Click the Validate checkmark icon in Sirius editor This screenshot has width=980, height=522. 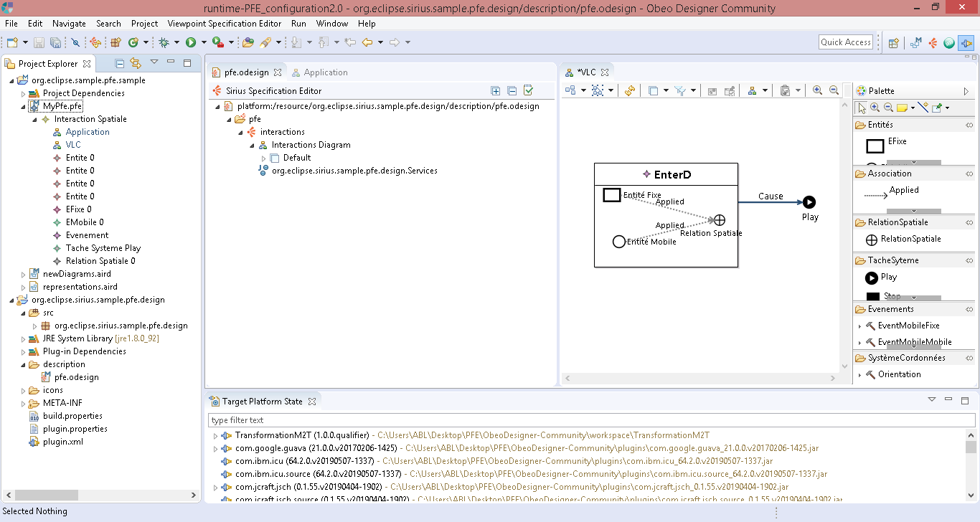coord(529,90)
